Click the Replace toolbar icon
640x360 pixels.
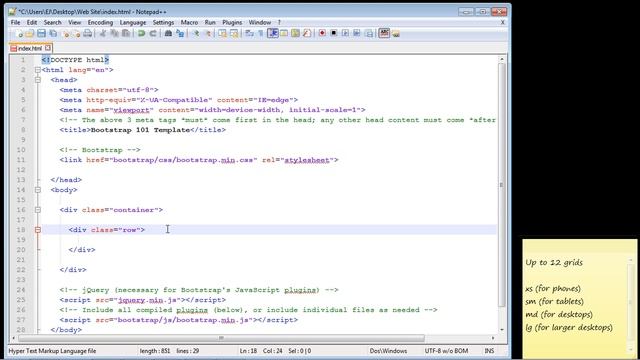coord(180,33)
